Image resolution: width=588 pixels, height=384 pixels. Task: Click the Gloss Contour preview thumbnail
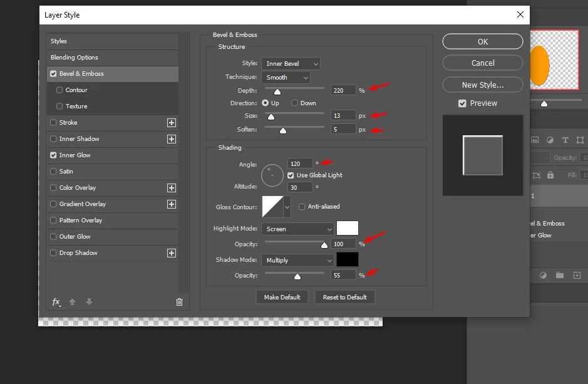click(272, 207)
